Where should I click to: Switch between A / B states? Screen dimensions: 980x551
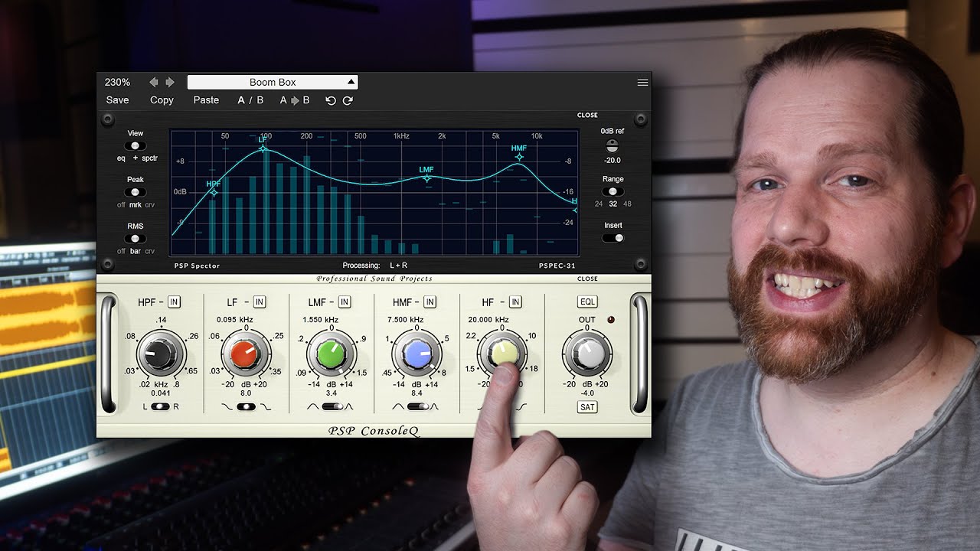pyautogui.click(x=250, y=100)
